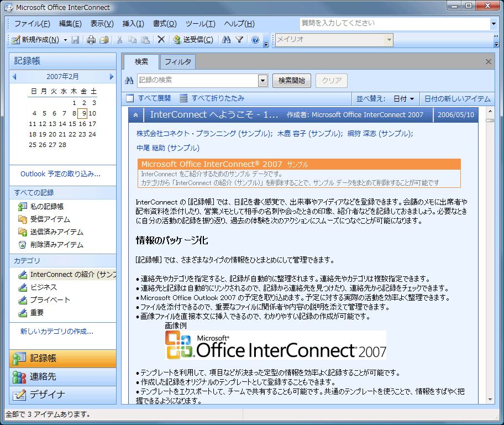Image resolution: width=504 pixels, height=425 pixels.
Task: Click the 質問を入力してください help input box
Action: click(x=395, y=23)
